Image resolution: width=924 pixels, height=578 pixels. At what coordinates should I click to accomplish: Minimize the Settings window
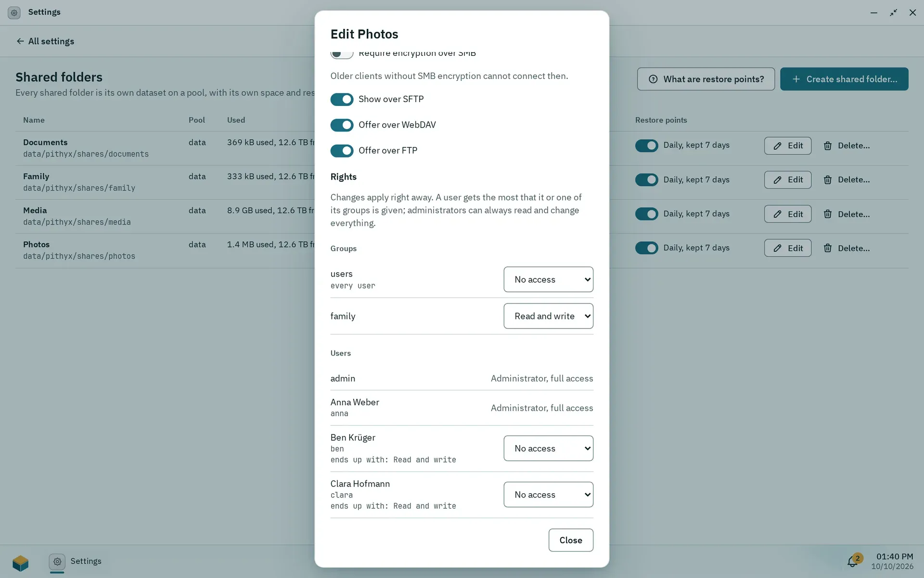[874, 13]
